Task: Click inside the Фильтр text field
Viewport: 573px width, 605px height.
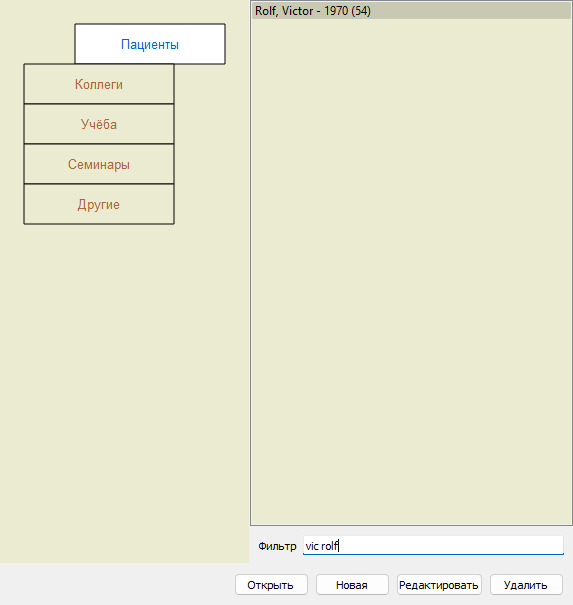Action: (x=433, y=546)
